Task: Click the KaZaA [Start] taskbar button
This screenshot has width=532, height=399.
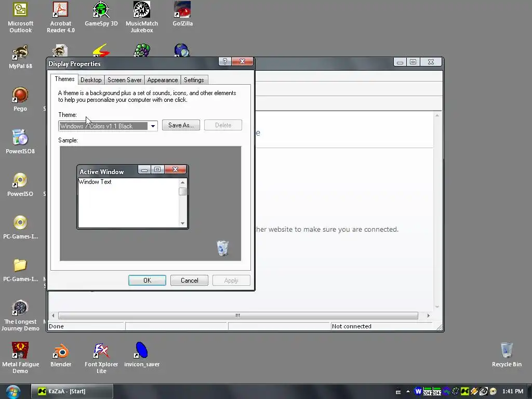Action: pos(72,391)
